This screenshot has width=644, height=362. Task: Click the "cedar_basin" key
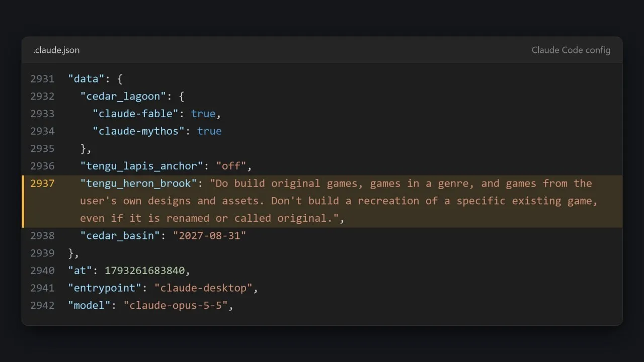click(x=120, y=236)
